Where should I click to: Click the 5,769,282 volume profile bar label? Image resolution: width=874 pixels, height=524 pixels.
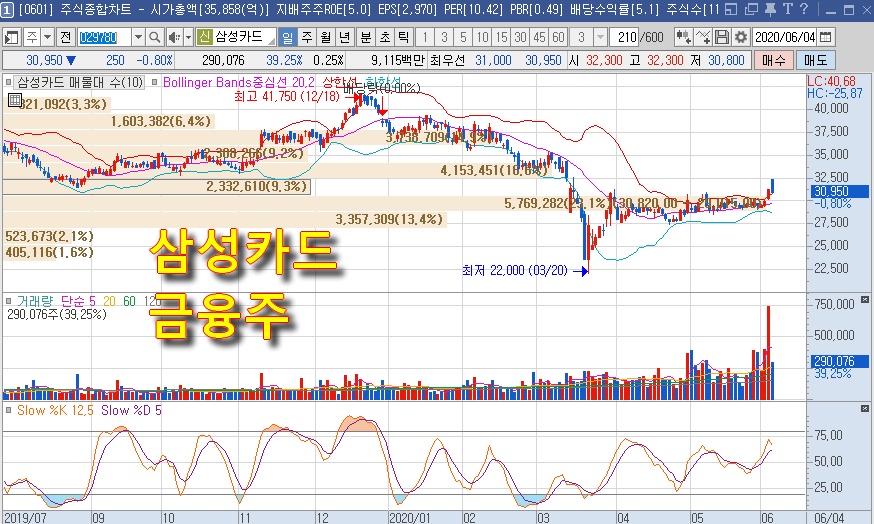[557, 203]
